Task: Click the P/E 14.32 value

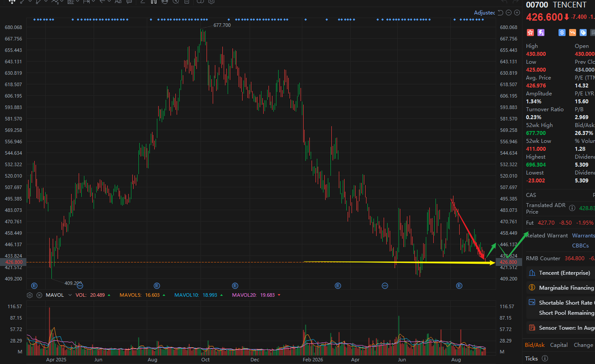Action: [582, 85]
